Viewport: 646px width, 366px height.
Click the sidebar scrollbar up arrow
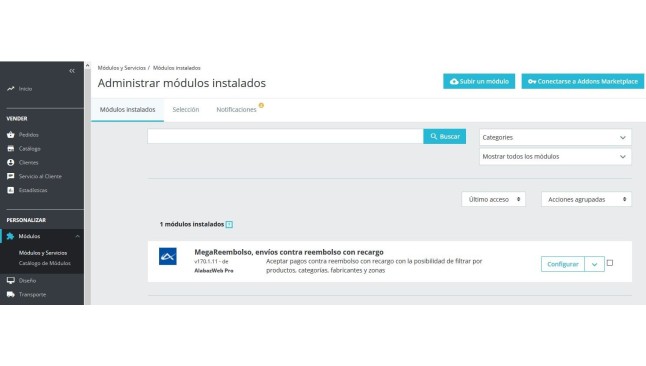click(x=87, y=65)
